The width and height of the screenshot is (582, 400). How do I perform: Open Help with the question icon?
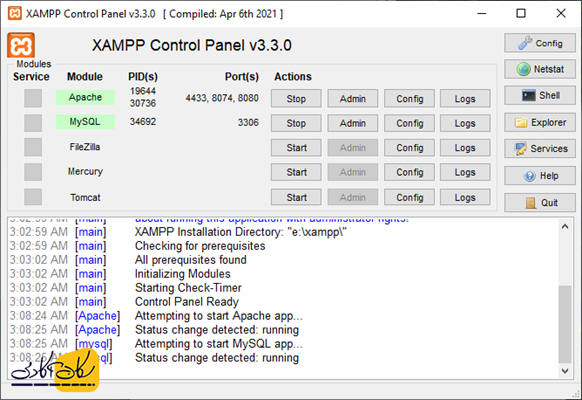click(x=540, y=176)
